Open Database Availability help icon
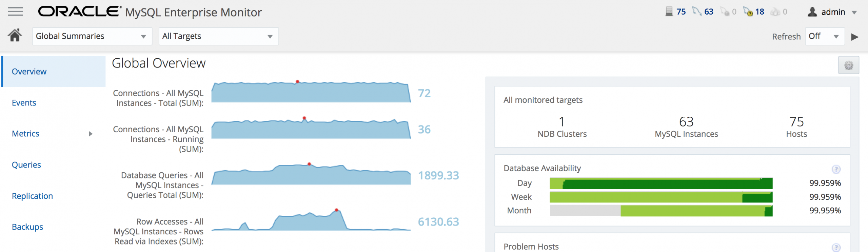Image resolution: width=868 pixels, height=252 pixels. (x=836, y=169)
